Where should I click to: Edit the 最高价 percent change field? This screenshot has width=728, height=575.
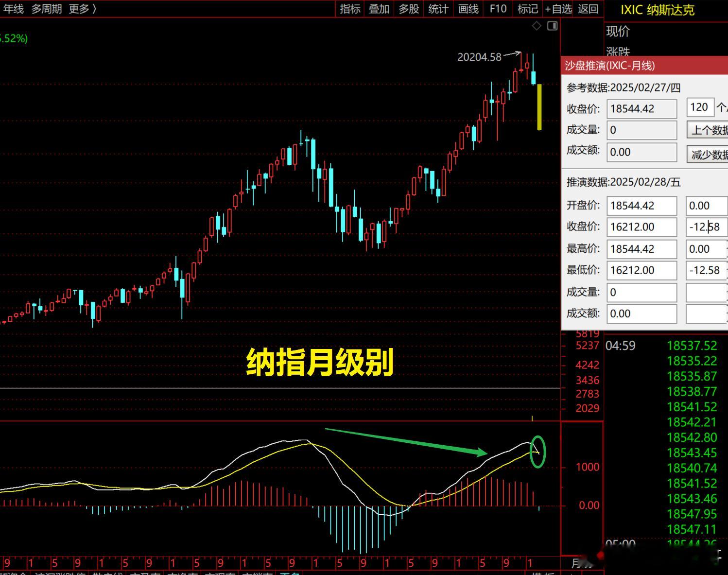tap(707, 249)
